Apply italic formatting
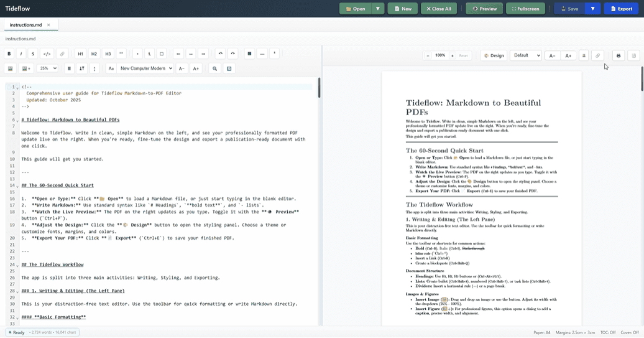The height and width of the screenshot is (338, 644). 21,54
